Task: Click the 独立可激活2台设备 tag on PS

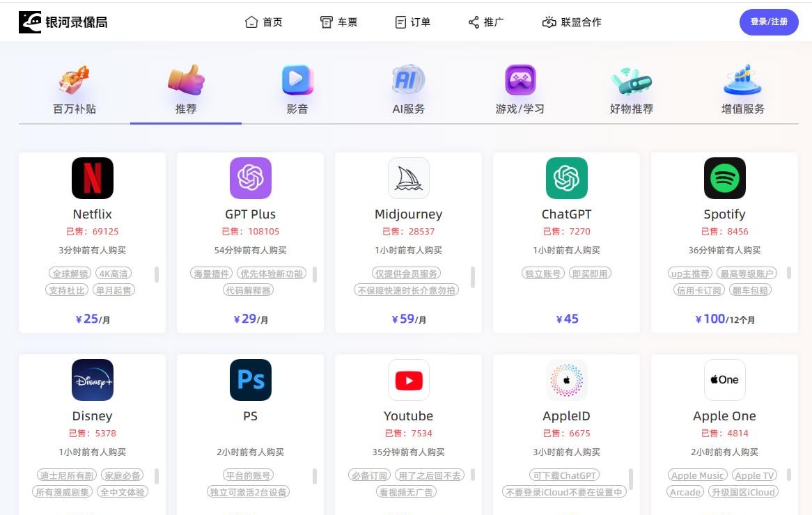Action: (x=248, y=492)
